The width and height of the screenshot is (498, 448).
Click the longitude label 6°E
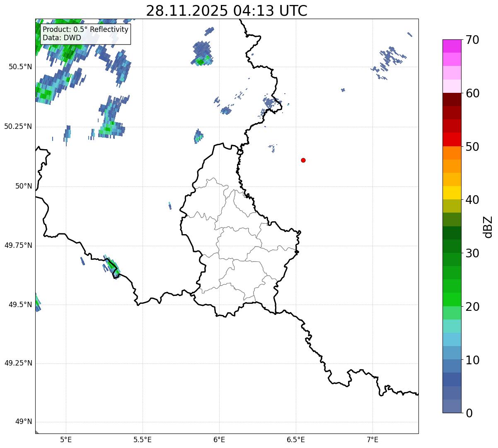[219, 439]
